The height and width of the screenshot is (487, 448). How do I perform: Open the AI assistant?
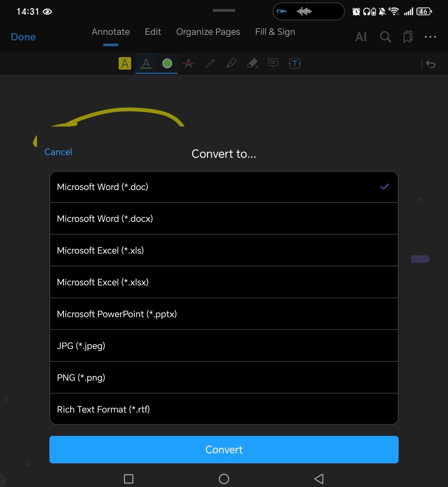point(361,37)
